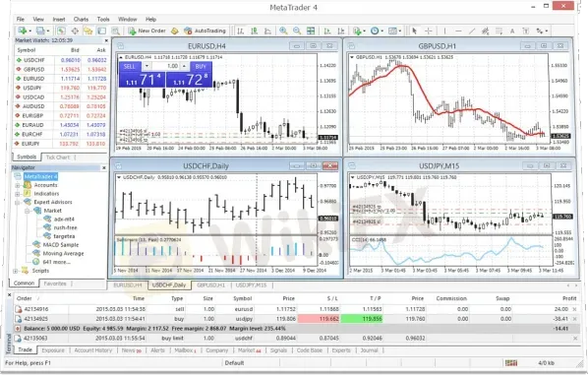This screenshot has height=378, width=588.
Task: Select the text drawing tool (A)
Action: click(x=512, y=31)
